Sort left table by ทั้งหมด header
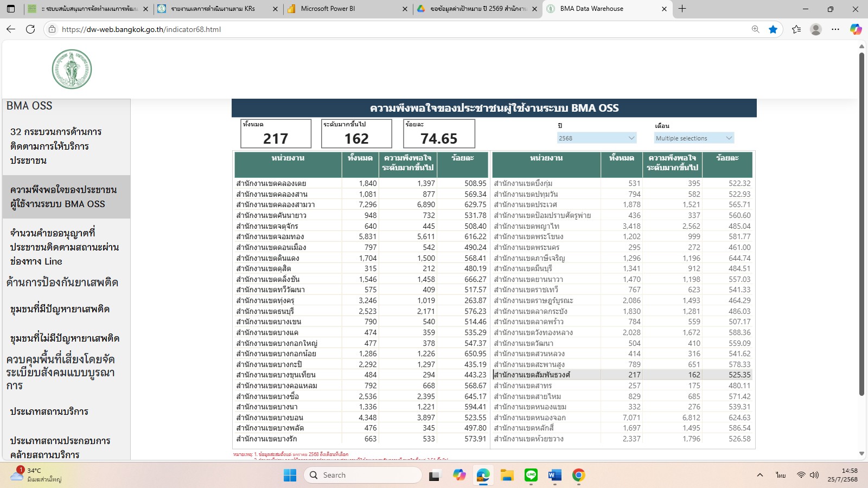 click(360, 165)
